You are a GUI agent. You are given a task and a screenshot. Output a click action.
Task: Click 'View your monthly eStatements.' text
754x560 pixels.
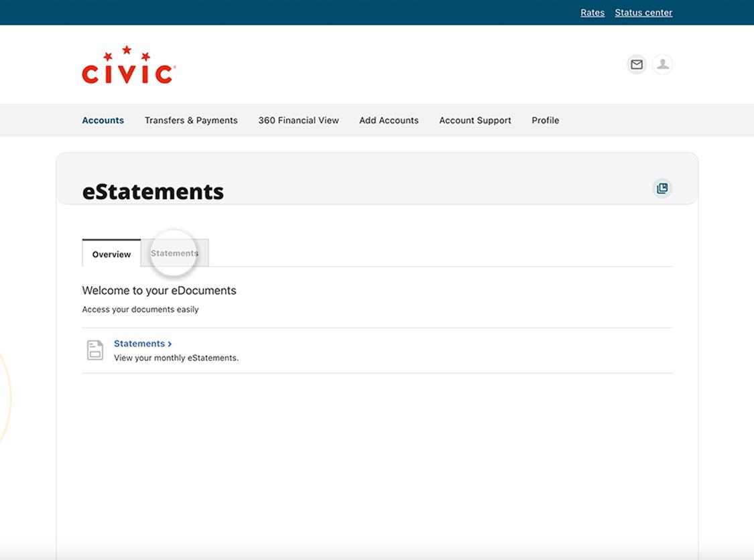click(x=176, y=358)
